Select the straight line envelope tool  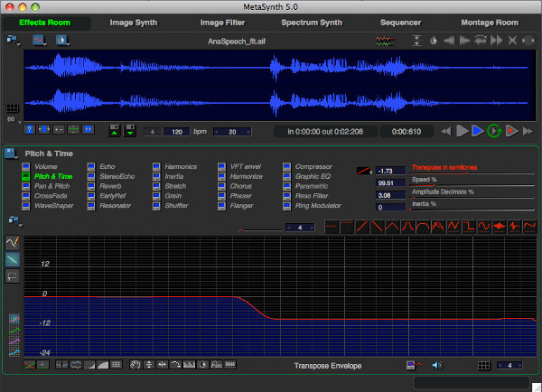pyautogui.click(x=13, y=259)
